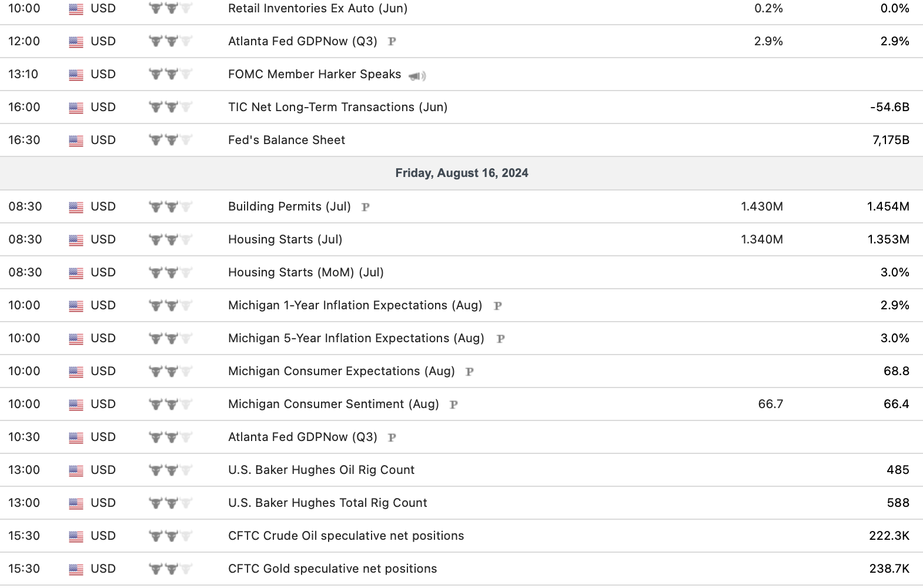Click the Friday, August 16, 2024 date header
Image resolution: width=923 pixels, height=588 pixels.
coord(461,173)
